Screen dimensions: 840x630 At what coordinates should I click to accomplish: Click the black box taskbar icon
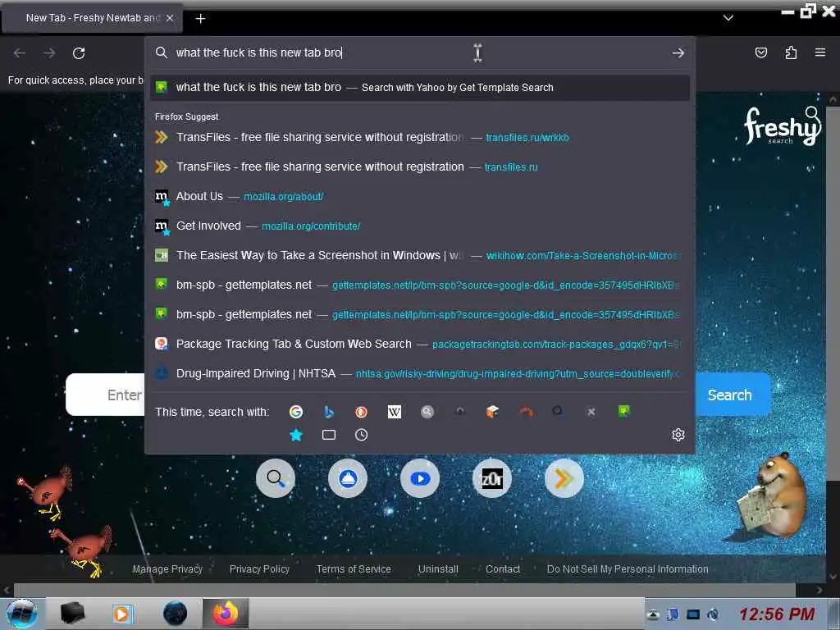[x=72, y=614]
